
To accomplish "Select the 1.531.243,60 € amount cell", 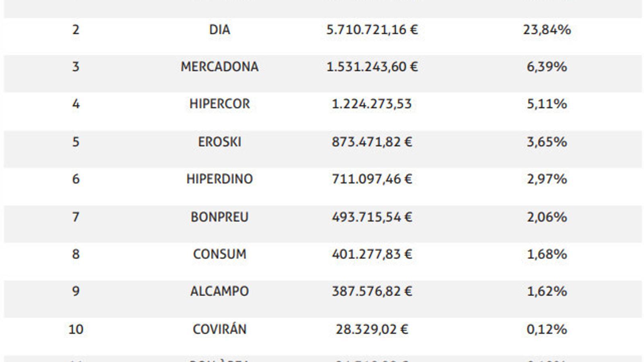I will coord(372,67).
